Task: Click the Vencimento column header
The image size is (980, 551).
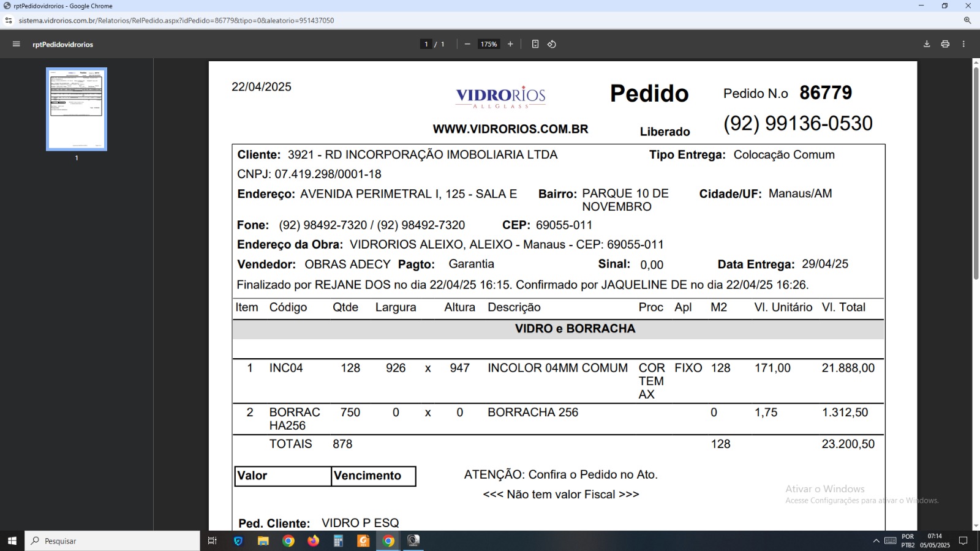Action: (x=367, y=476)
